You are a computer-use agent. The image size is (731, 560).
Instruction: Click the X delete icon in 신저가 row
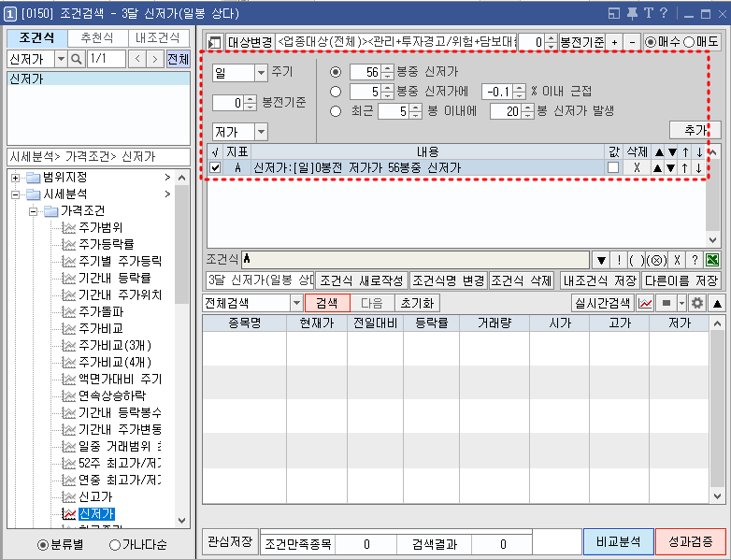[x=637, y=168]
